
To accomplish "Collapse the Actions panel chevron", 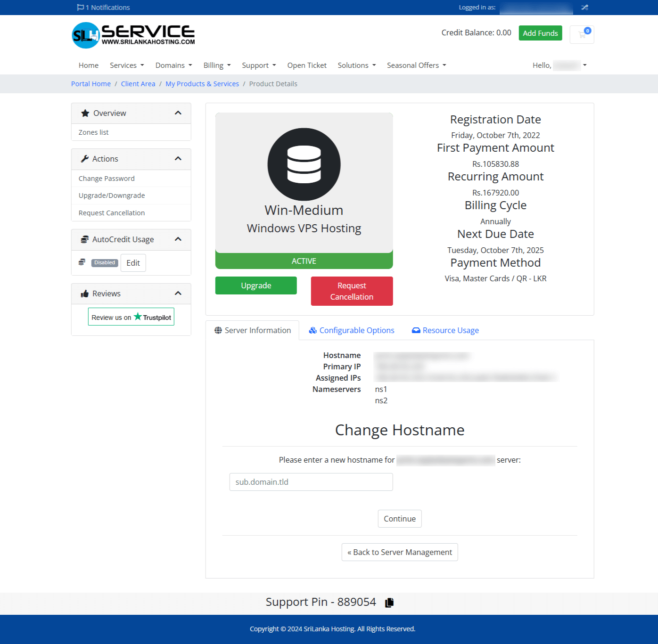I will (178, 159).
